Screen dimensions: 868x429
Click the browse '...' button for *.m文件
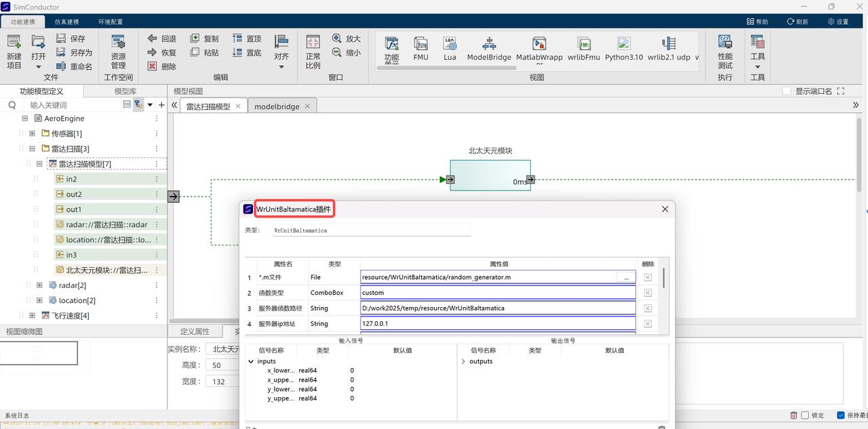tap(626, 277)
